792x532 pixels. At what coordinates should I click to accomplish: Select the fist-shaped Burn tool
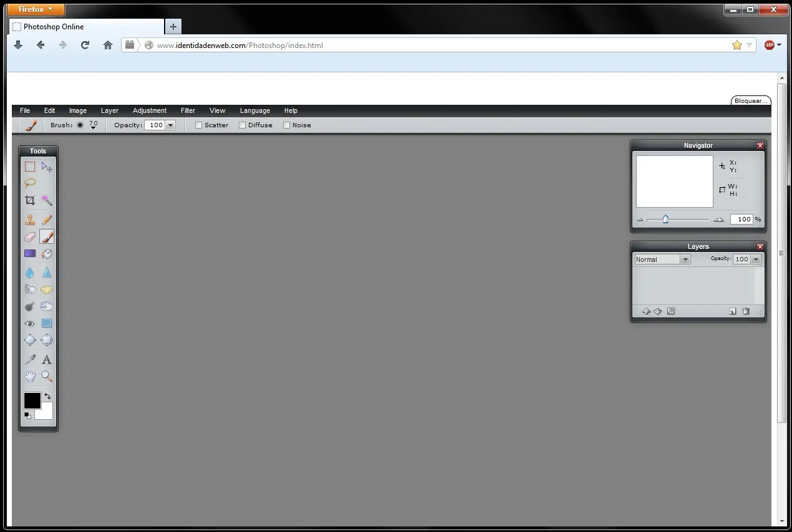pyautogui.click(x=47, y=306)
